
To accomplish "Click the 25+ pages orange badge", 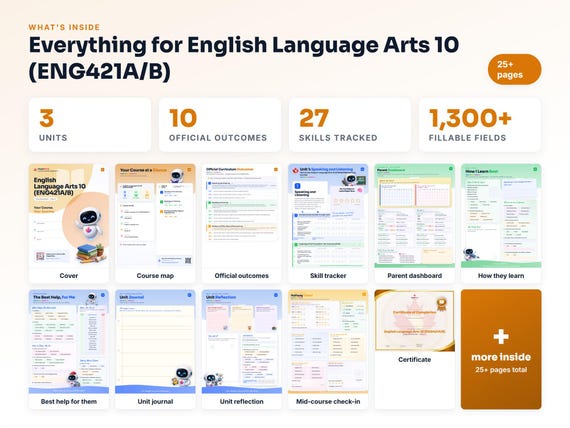I will pyautogui.click(x=514, y=69).
